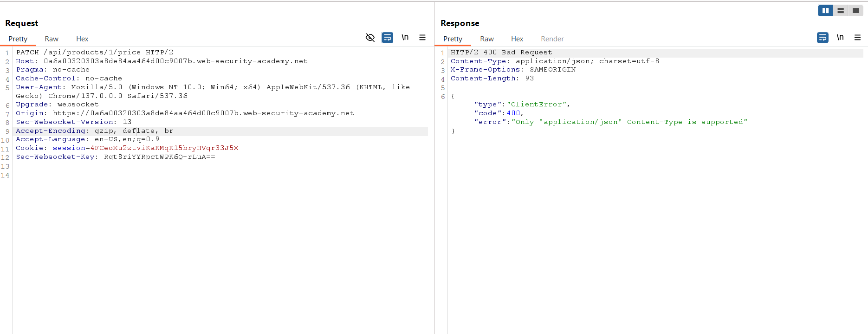Open Response panel hamburger menu
The image size is (868, 334).
coord(857,38)
